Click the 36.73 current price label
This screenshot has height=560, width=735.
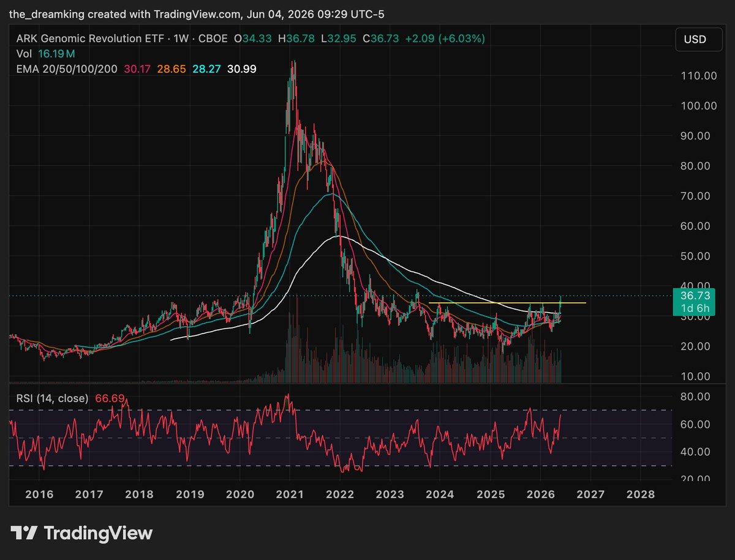pyautogui.click(x=694, y=295)
